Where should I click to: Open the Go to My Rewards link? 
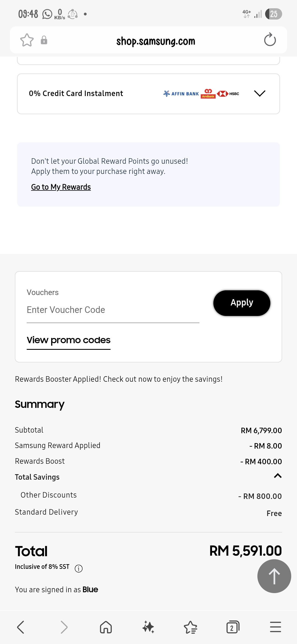(x=61, y=187)
